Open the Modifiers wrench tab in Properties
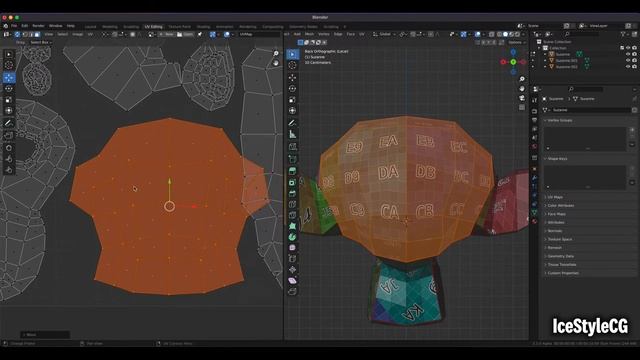640x360 pixels. click(x=534, y=178)
